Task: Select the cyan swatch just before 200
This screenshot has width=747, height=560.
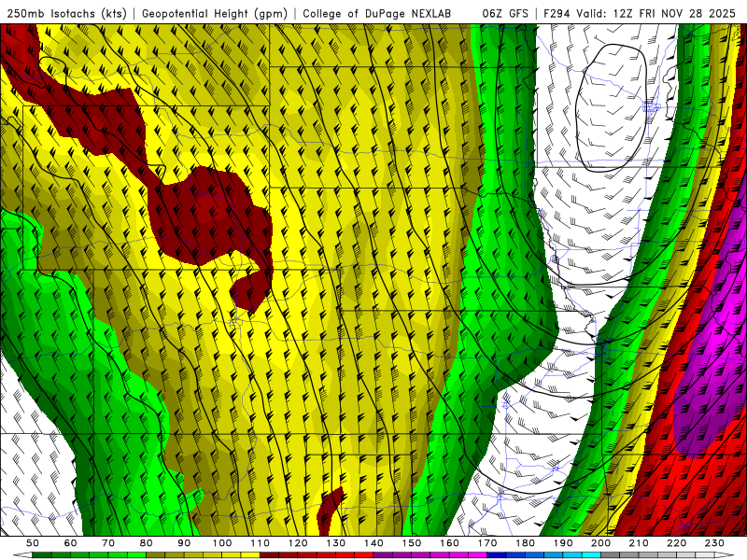Action: [x=591, y=555]
